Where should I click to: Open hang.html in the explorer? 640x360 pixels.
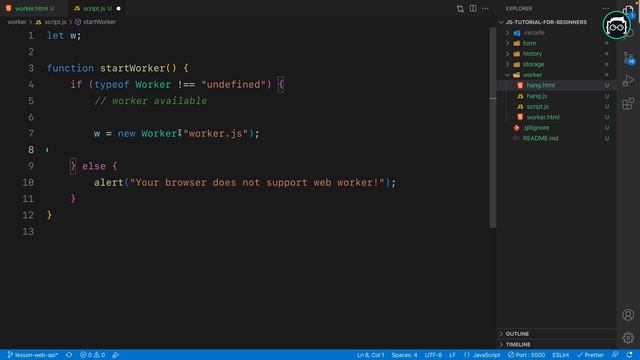click(540, 85)
